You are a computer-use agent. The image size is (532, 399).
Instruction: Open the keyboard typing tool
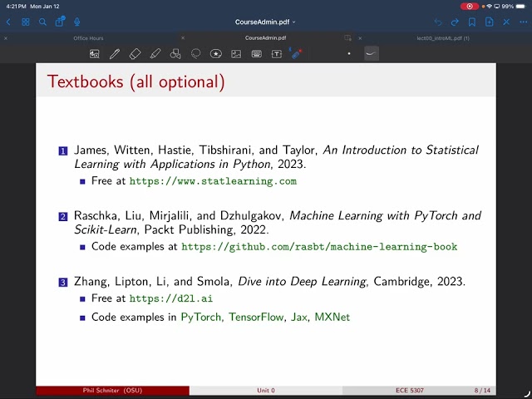[x=257, y=53]
